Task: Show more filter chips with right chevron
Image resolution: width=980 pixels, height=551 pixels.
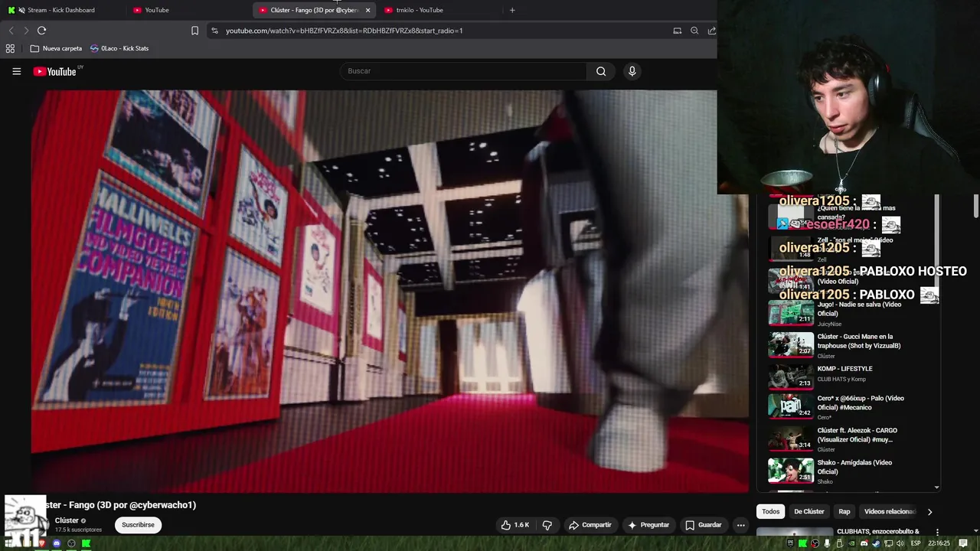Action: pos(929,511)
